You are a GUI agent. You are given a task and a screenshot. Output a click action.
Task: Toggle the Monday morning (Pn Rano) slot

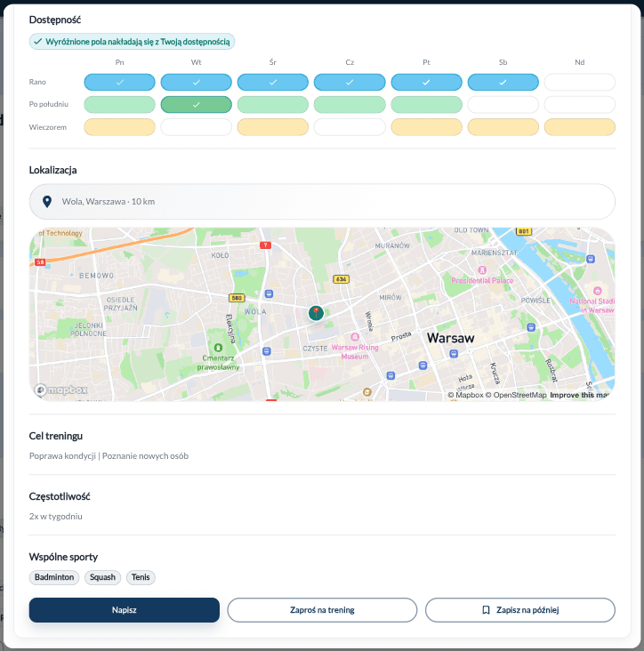119,82
